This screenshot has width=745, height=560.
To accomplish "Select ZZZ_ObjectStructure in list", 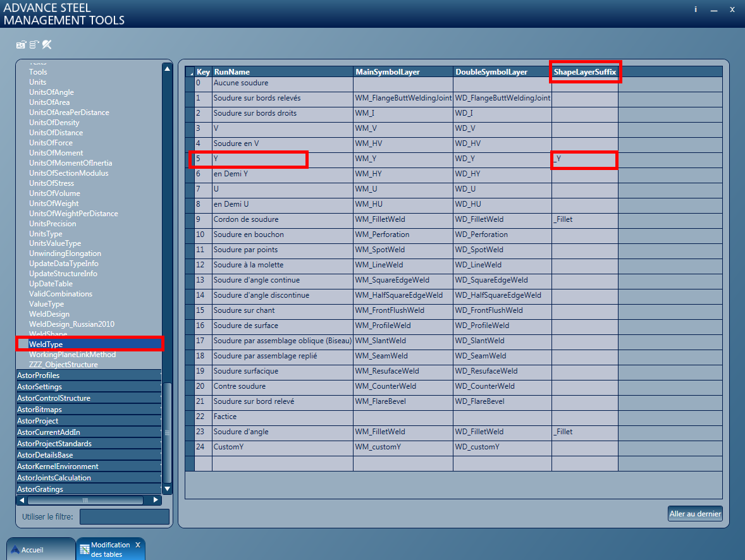I will point(63,364).
